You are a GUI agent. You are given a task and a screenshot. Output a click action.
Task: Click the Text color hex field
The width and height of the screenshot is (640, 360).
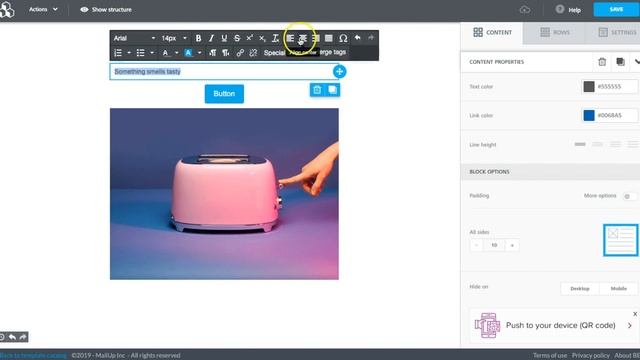616,87
